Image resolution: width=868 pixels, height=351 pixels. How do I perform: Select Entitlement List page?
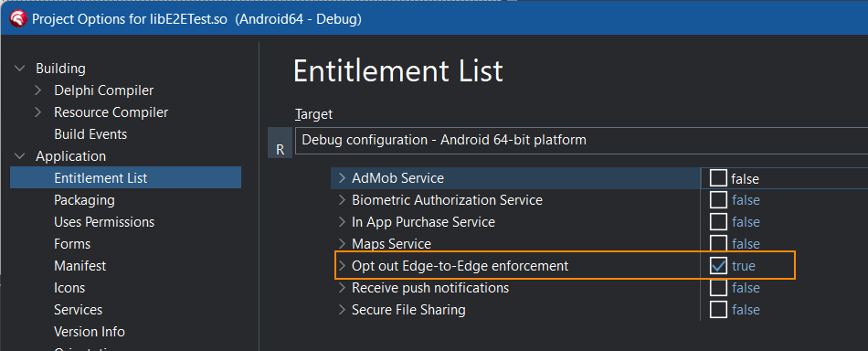126,177
